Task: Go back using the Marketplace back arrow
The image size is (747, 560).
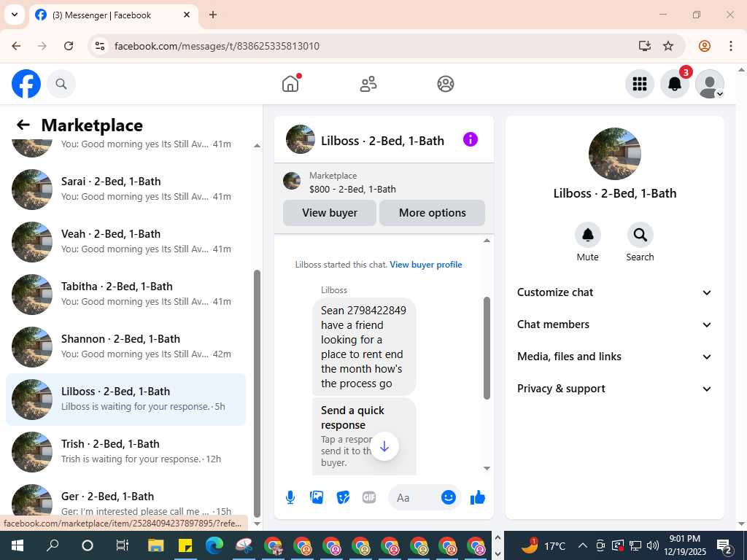Action: point(23,125)
